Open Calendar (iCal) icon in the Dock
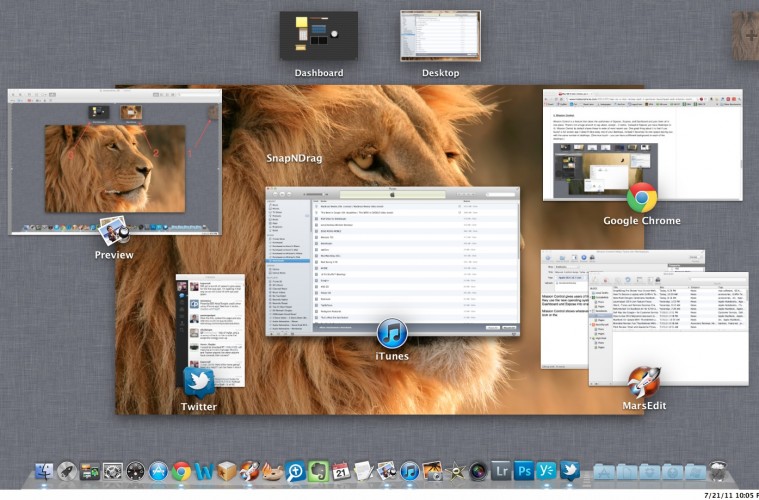This screenshot has height=500, width=759. (341, 470)
